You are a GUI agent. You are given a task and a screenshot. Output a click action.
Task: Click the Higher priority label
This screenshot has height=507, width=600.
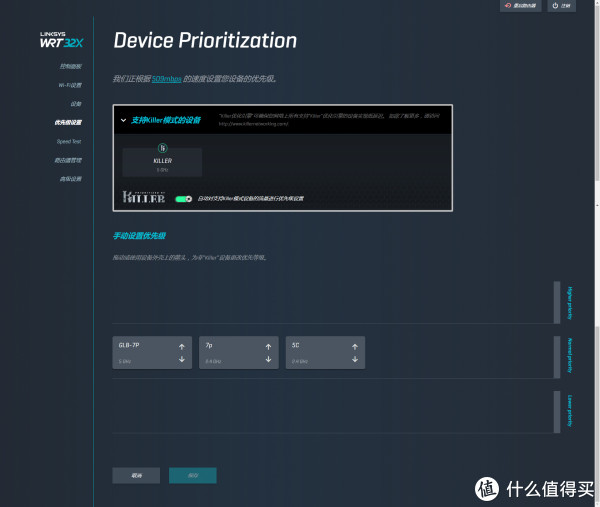570,303
